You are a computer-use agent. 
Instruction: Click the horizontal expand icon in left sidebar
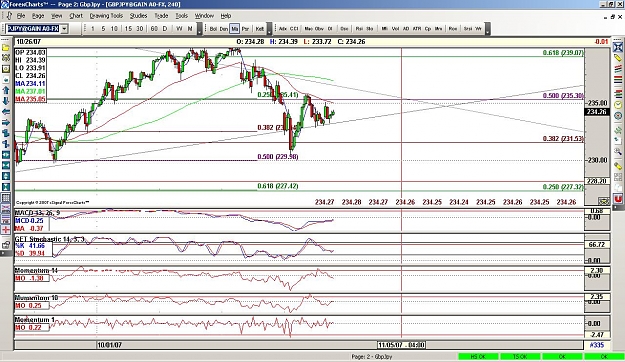click(6, 155)
